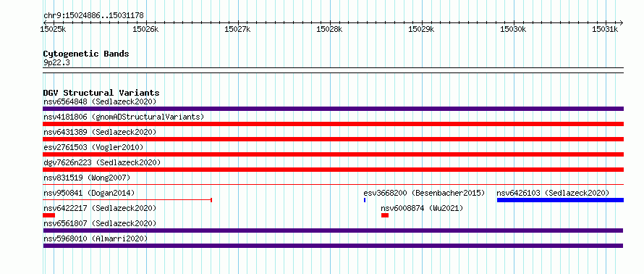Click the 15025k ruler tick label
Image resolution: width=644 pixels, height=274 pixels.
[54, 29]
